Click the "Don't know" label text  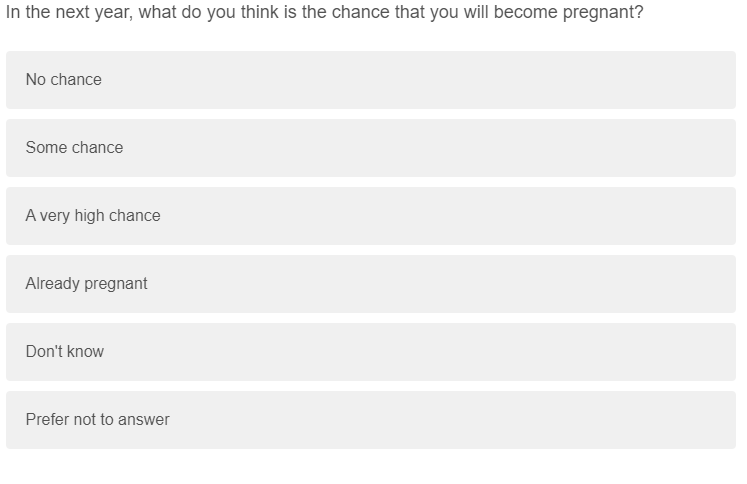[x=65, y=352]
